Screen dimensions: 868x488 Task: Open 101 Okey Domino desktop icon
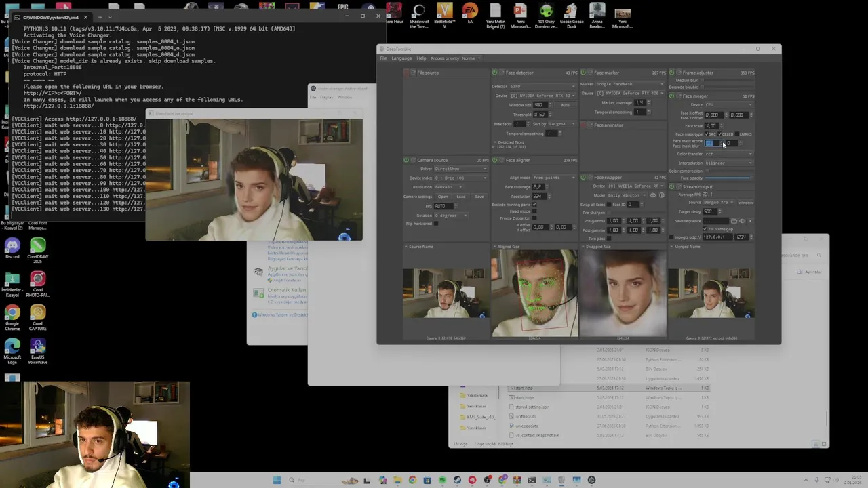click(546, 16)
